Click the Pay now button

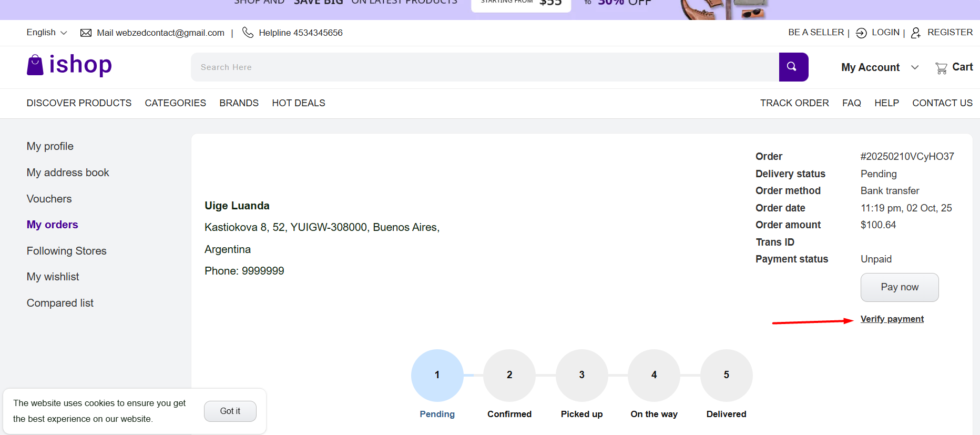[x=899, y=287]
